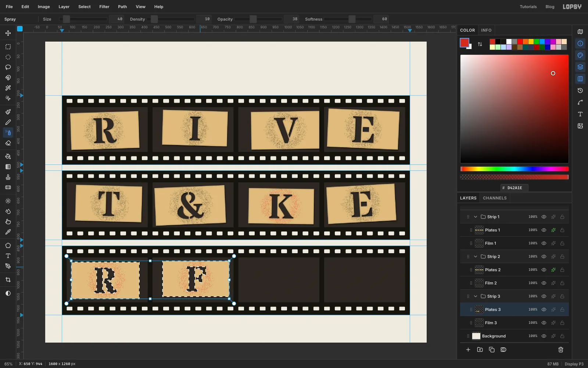This screenshot has height=368, width=588.
Task: Select the Polygon shape tool
Action: (x=8, y=245)
